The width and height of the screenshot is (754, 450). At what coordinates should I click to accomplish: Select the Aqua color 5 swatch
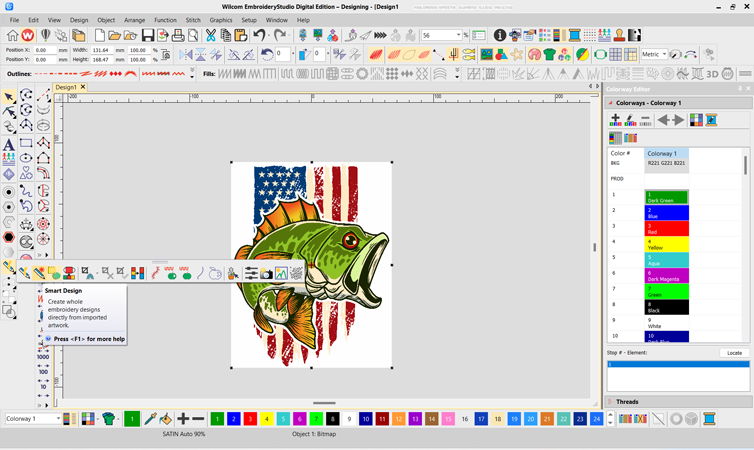[x=666, y=260]
